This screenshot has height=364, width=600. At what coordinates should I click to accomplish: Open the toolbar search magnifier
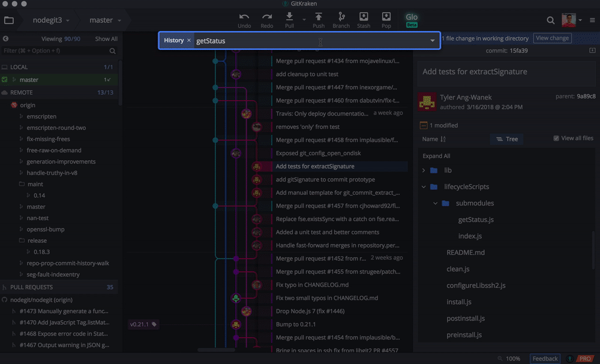[x=550, y=20]
